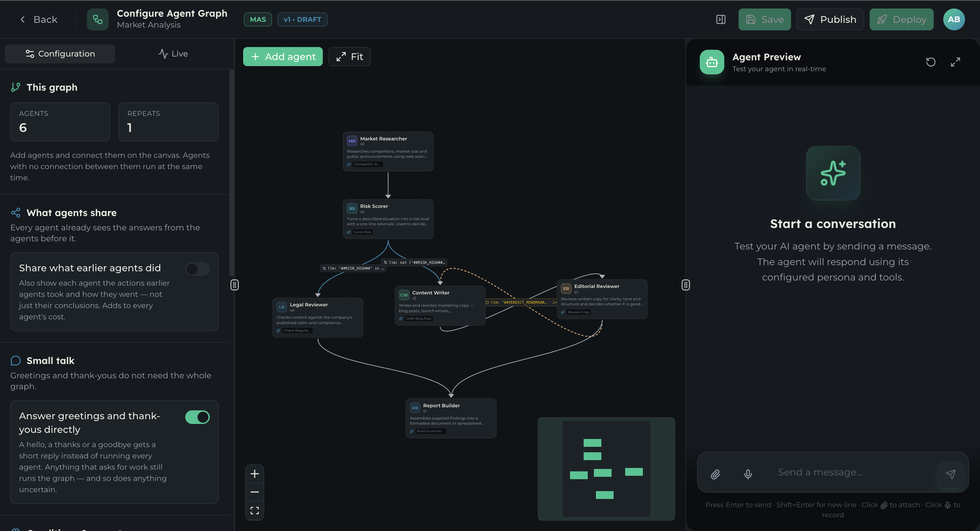Click the agent graph logo icon
This screenshot has width=980, height=531.
(x=98, y=19)
